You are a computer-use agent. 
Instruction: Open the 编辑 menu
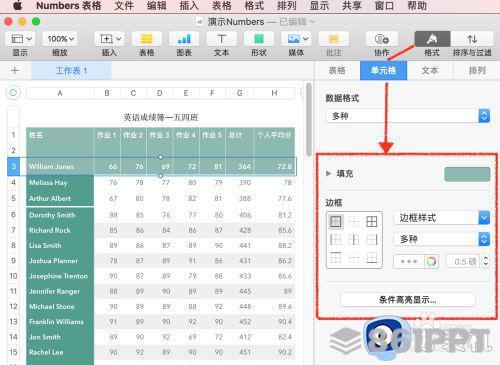point(156,6)
